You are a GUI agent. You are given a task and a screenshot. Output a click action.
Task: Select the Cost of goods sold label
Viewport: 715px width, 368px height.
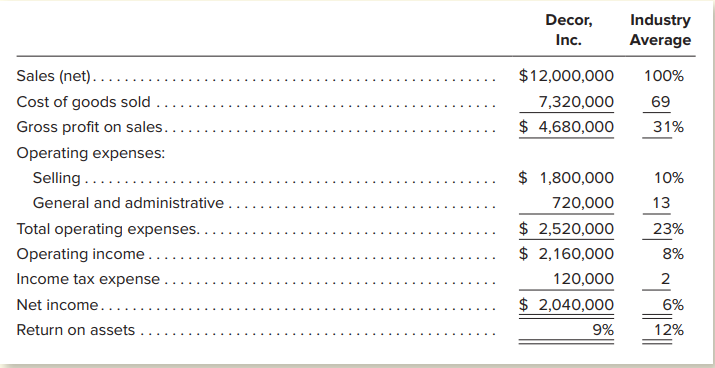[x=83, y=102]
